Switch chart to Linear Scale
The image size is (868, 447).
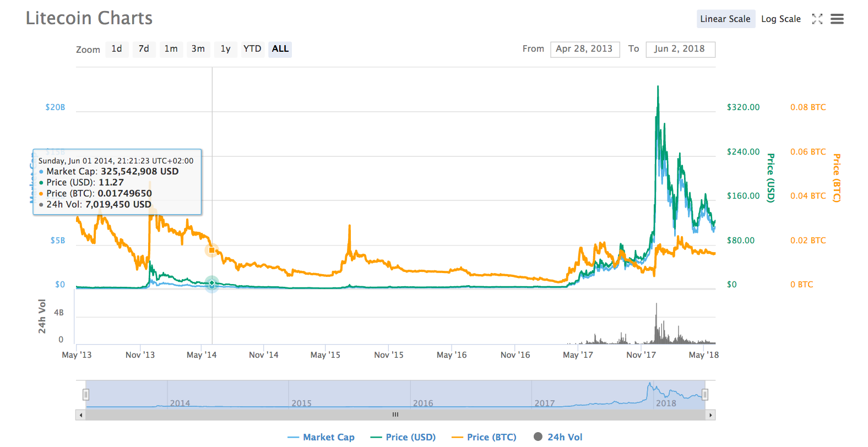[x=725, y=19]
